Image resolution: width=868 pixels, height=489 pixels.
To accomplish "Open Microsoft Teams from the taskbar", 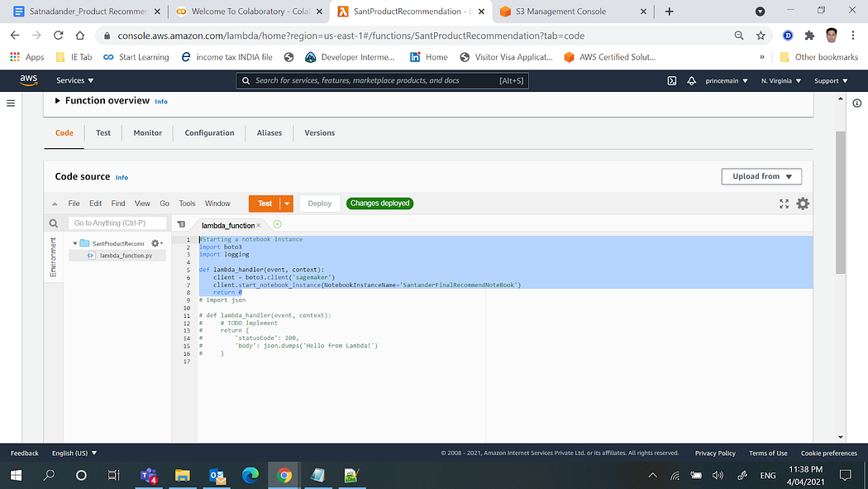I will (148, 475).
